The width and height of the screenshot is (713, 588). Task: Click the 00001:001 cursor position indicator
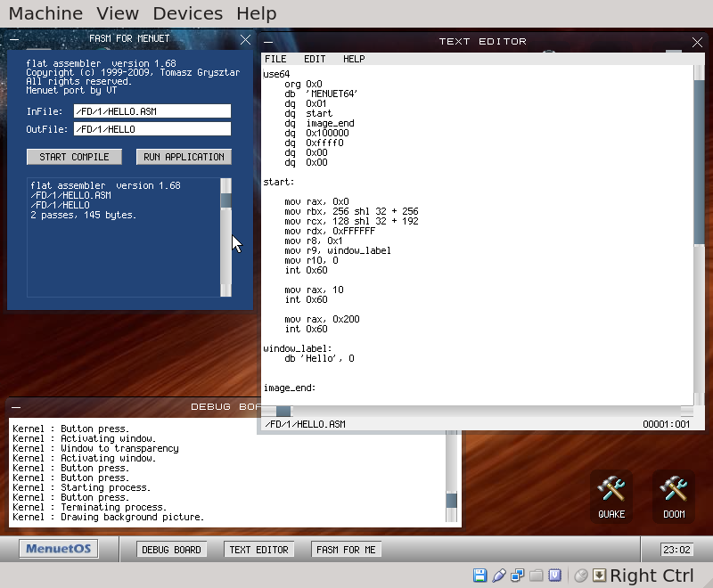point(666,424)
